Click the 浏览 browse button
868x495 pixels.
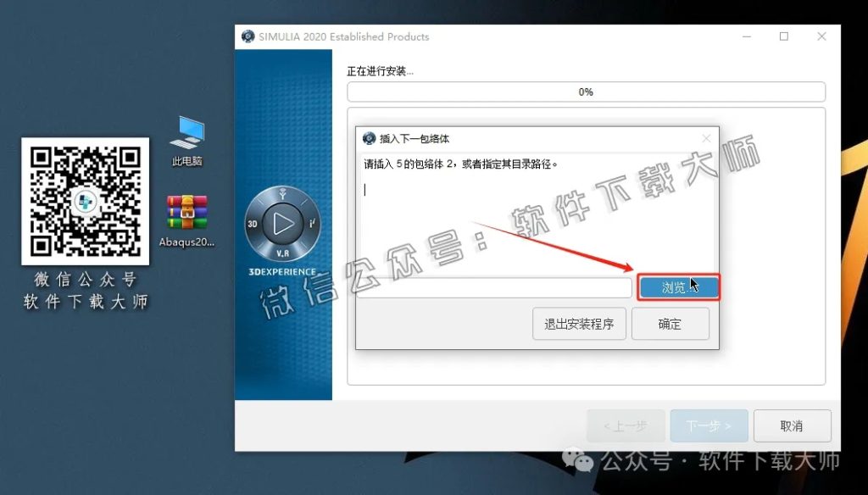[678, 287]
